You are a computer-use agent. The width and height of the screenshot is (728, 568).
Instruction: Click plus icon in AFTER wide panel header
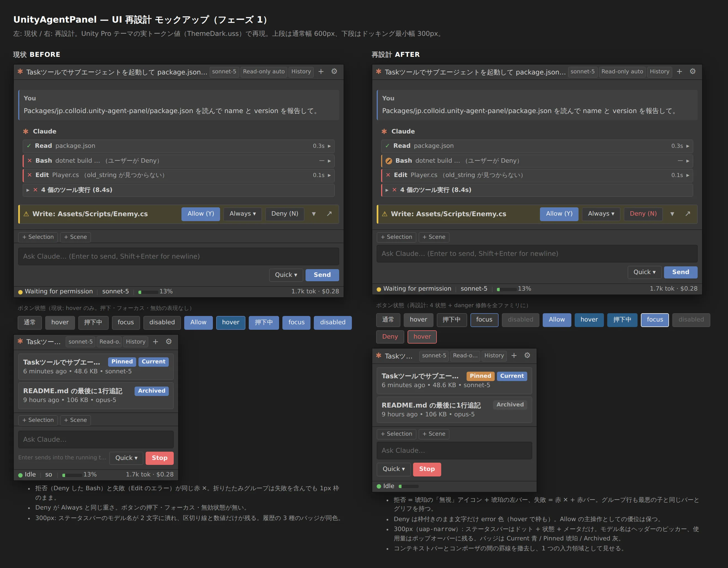(x=679, y=72)
